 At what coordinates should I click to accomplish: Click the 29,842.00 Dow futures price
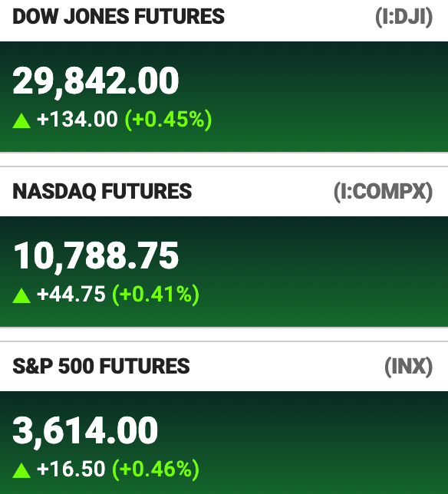click(96, 81)
